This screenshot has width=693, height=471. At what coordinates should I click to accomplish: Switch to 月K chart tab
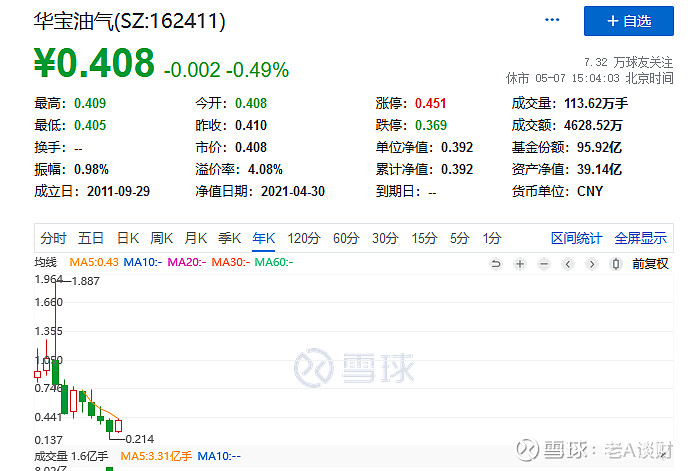pyautogui.click(x=196, y=239)
